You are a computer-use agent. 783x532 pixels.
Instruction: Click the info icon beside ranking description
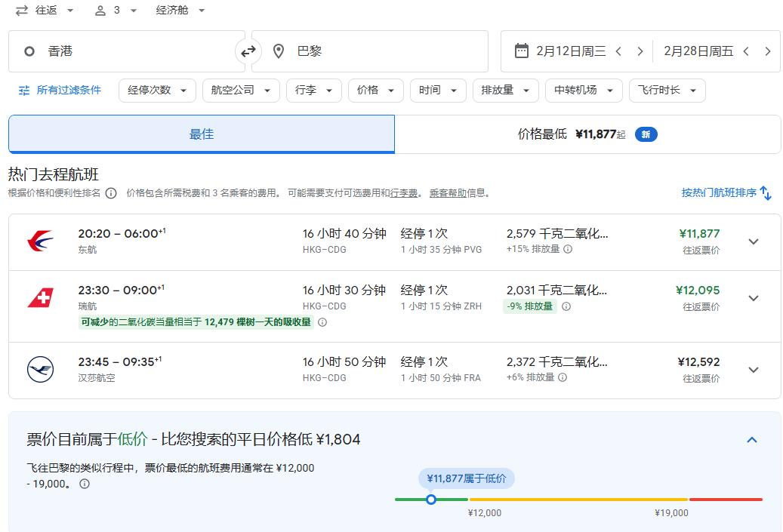(111, 193)
